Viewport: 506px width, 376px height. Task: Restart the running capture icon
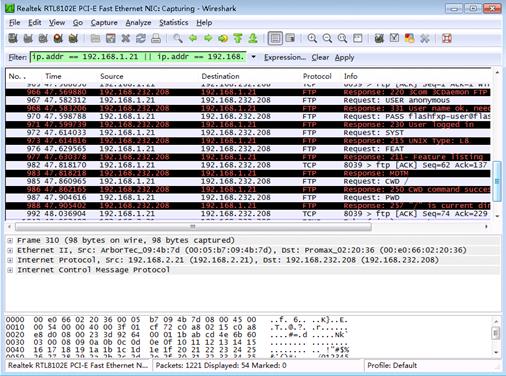pos(73,38)
